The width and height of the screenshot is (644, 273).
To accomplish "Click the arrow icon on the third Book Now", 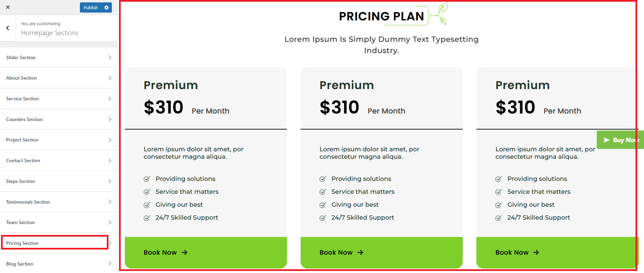I will pyautogui.click(x=536, y=253).
